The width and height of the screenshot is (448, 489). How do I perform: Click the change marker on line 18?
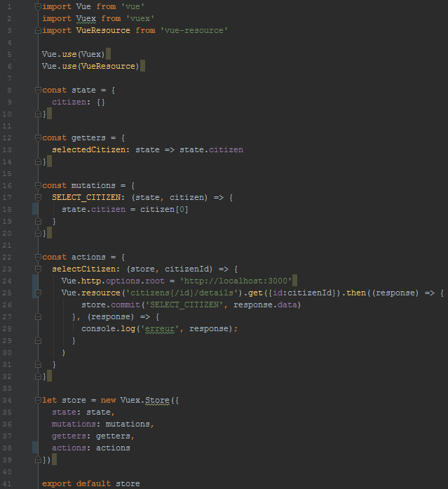click(35, 209)
